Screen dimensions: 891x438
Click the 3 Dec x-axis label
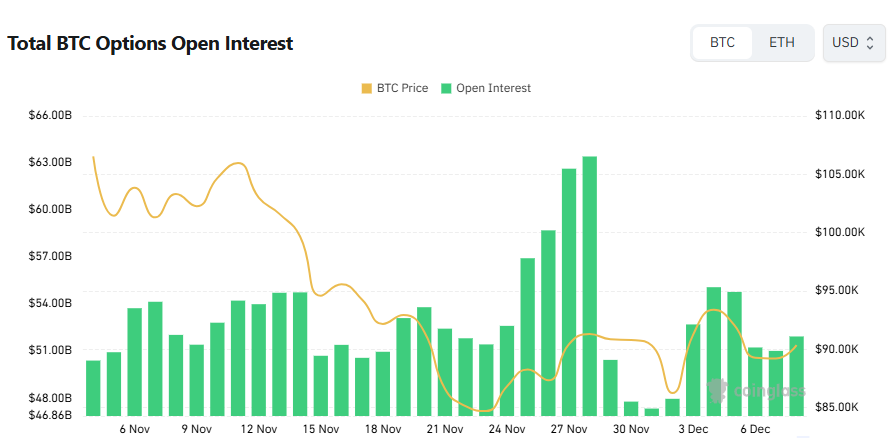click(x=694, y=429)
